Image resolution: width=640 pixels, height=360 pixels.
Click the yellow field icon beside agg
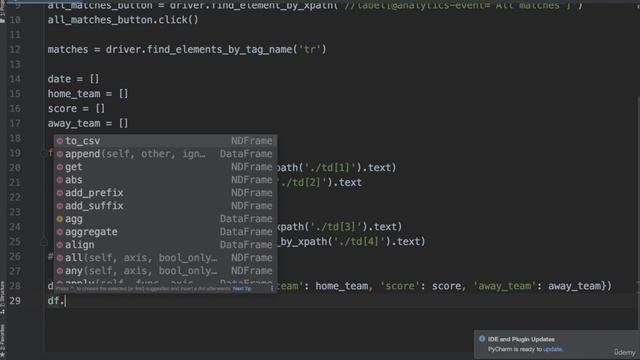coord(60,219)
